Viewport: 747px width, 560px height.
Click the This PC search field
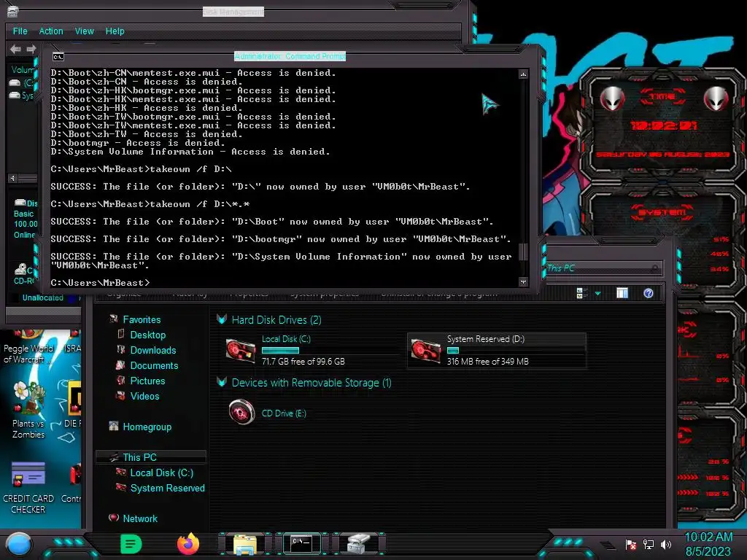tap(603, 268)
